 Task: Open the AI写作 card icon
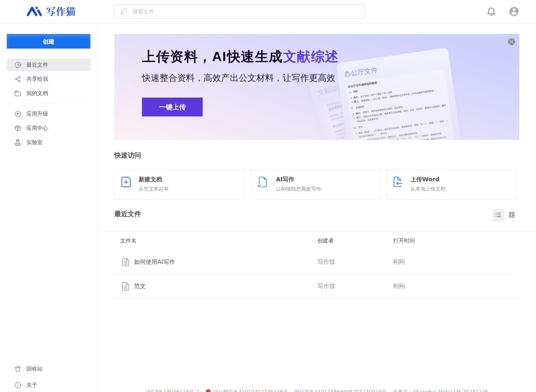click(262, 182)
